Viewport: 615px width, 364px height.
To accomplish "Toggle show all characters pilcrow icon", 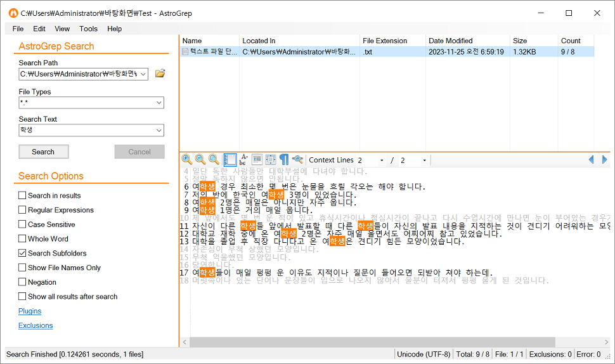I will [x=284, y=159].
